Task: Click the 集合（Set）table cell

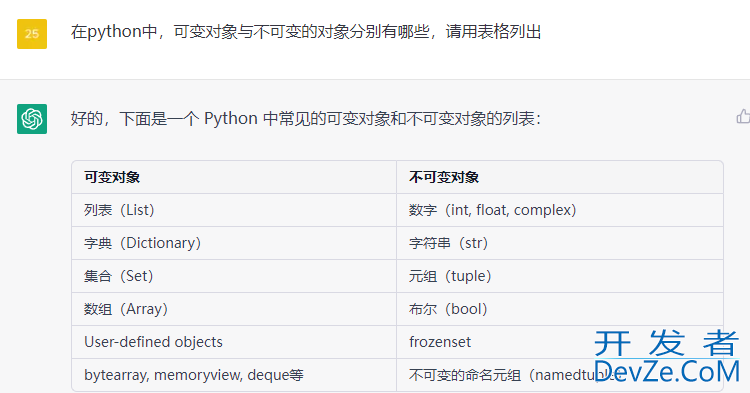Action: click(234, 276)
